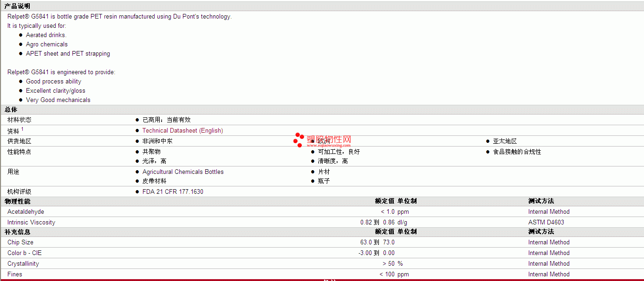The image size is (644, 281).
Task: Select the Acetaldehyde property name
Action: coord(26,212)
